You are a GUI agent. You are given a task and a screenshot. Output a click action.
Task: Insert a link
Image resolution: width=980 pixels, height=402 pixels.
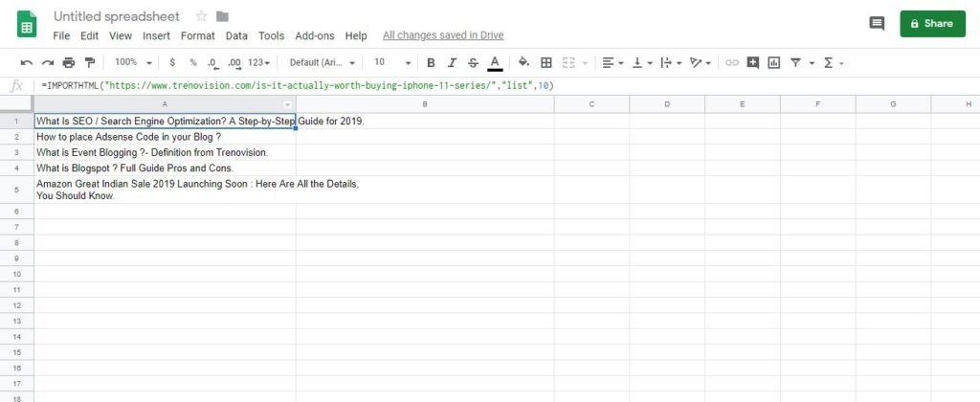(732, 62)
